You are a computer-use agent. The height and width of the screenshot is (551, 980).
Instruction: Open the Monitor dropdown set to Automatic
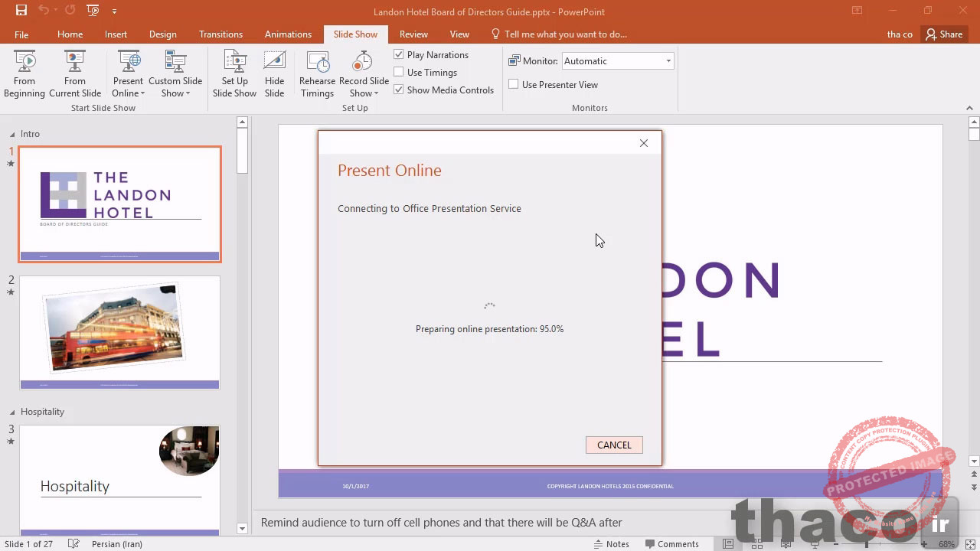[618, 61]
